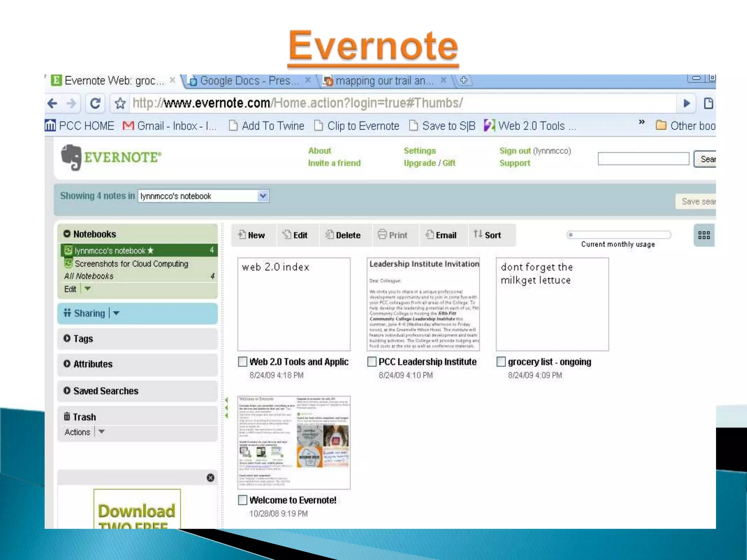Screen dimensions: 747x560
Task: Click the Current monthly usage bar
Action: point(619,235)
